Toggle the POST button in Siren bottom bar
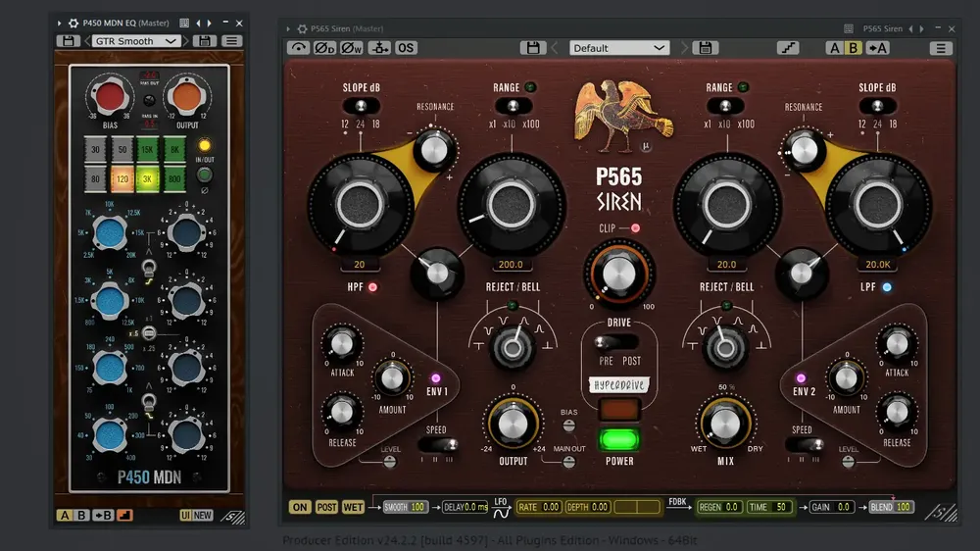 tap(326, 507)
